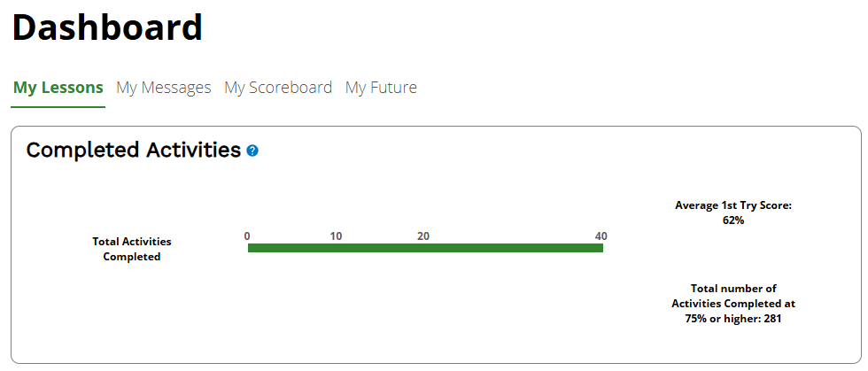The image size is (868, 371).
Task: Click the Total Activities Completed label
Action: (x=132, y=249)
